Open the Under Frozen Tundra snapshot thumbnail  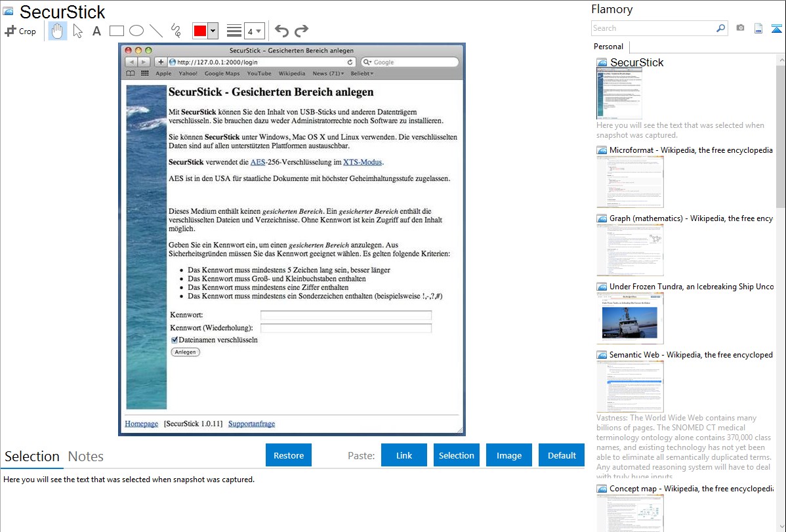(x=630, y=318)
